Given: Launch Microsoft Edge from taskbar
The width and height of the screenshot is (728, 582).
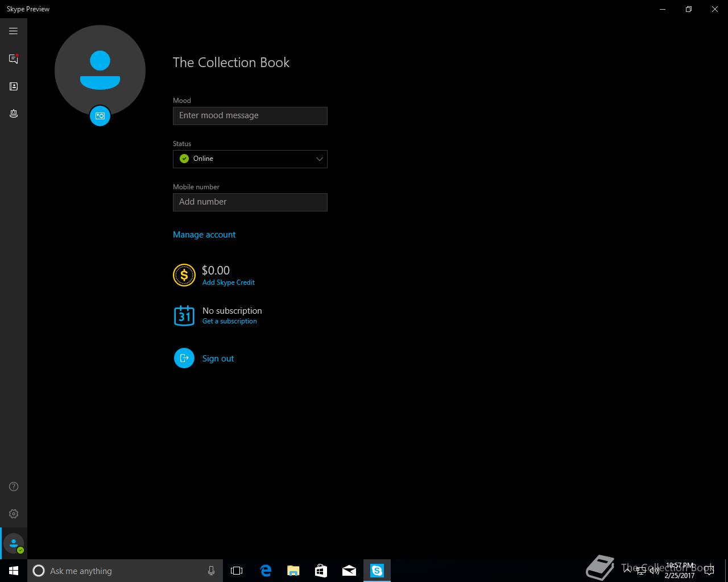Looking at the screenshot, I should pyautogui.click(x=266, y=571).
